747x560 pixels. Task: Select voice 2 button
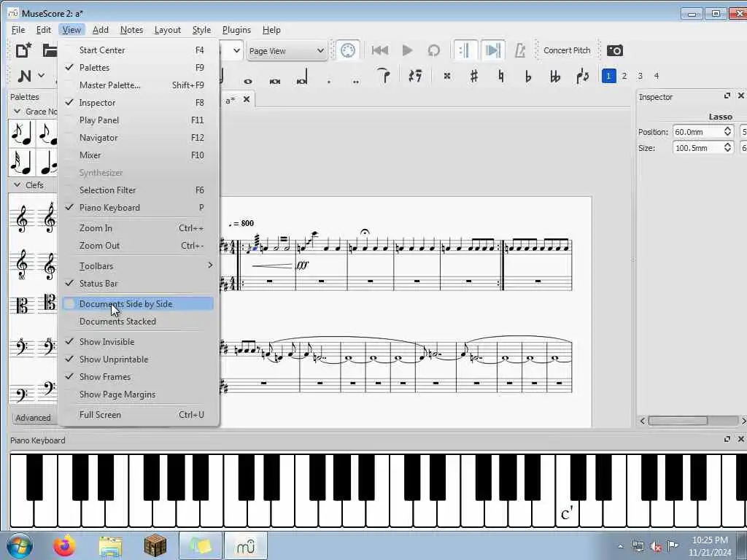click(x=624, y=76)
